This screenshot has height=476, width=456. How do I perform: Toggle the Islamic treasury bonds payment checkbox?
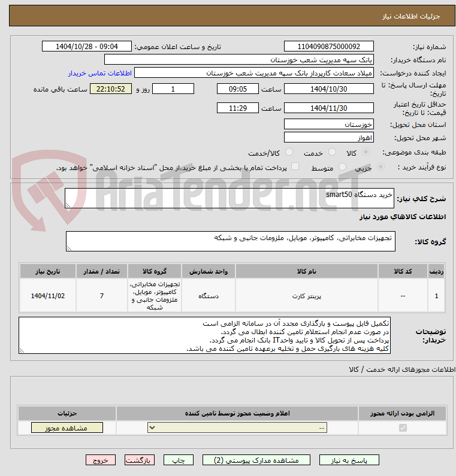click(x=295, y=166)
